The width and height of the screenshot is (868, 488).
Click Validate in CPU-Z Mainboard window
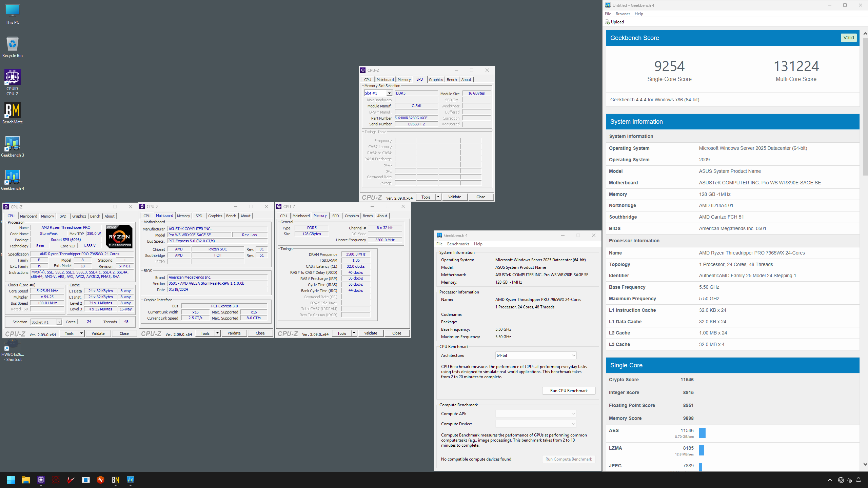234,333
